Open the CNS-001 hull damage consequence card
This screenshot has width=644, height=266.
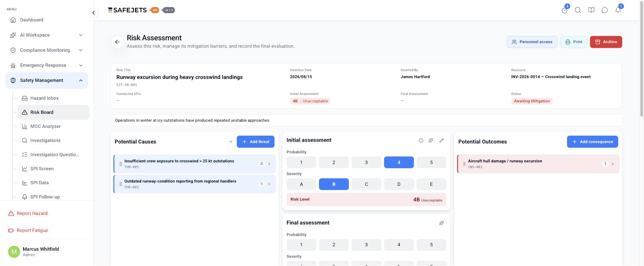(538, 164)
